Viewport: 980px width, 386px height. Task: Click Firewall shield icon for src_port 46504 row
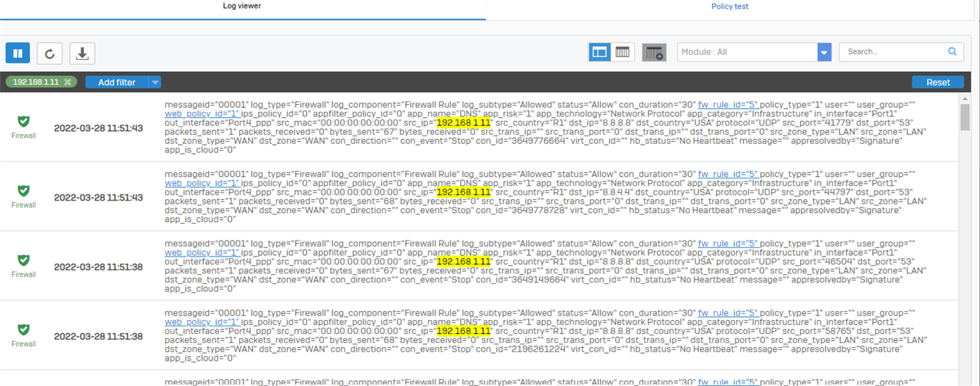(x=24, y=260)
